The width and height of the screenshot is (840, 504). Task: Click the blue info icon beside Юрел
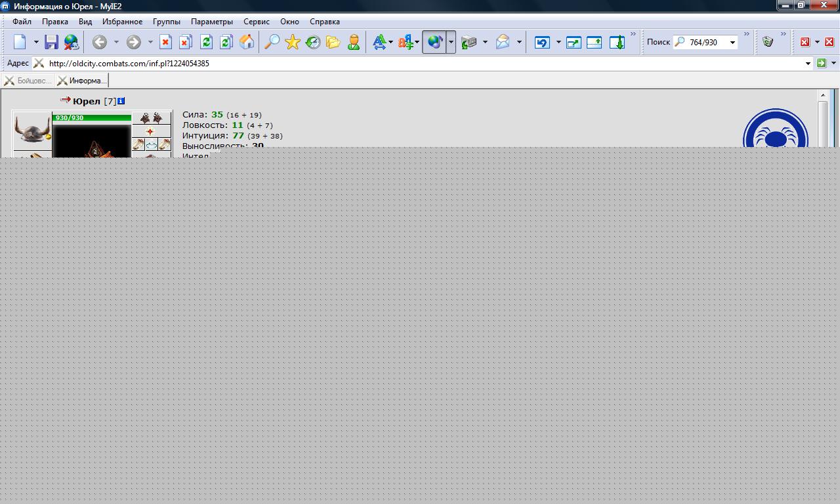[121, 101]
